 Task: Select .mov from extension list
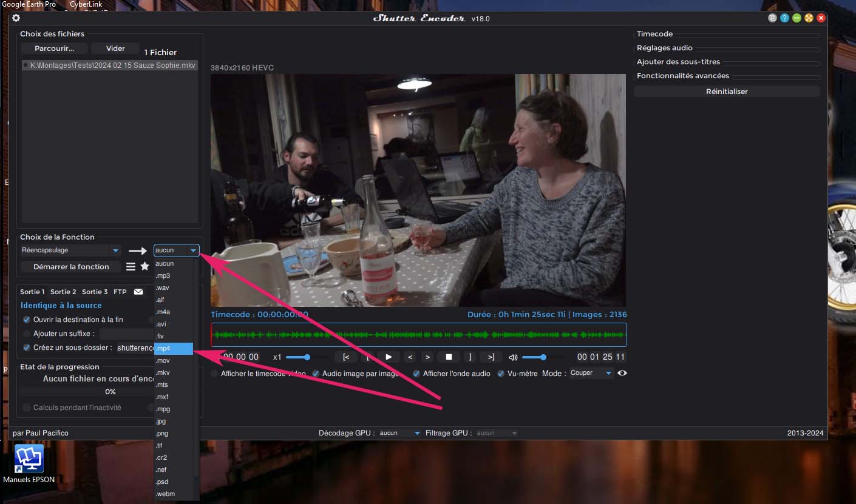click(174, 360)
